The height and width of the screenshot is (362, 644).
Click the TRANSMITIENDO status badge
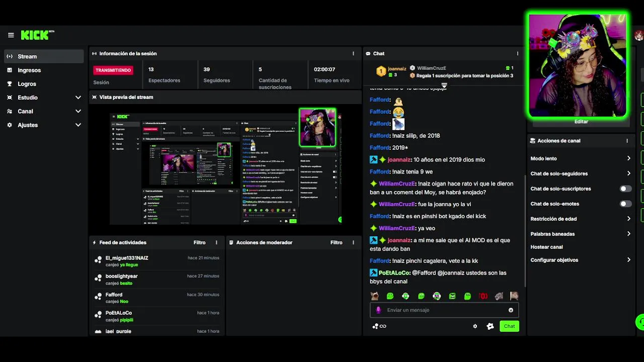coord(113,70)
